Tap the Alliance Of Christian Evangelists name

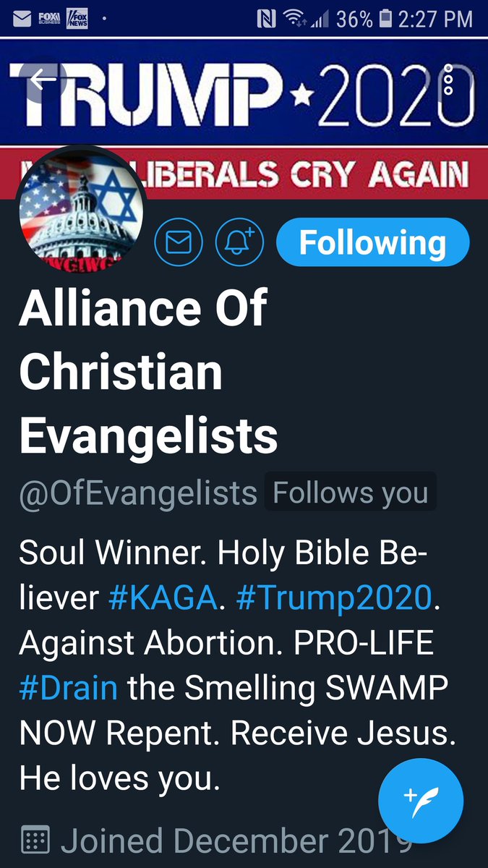pyautogui.click(x=148, y=370)
